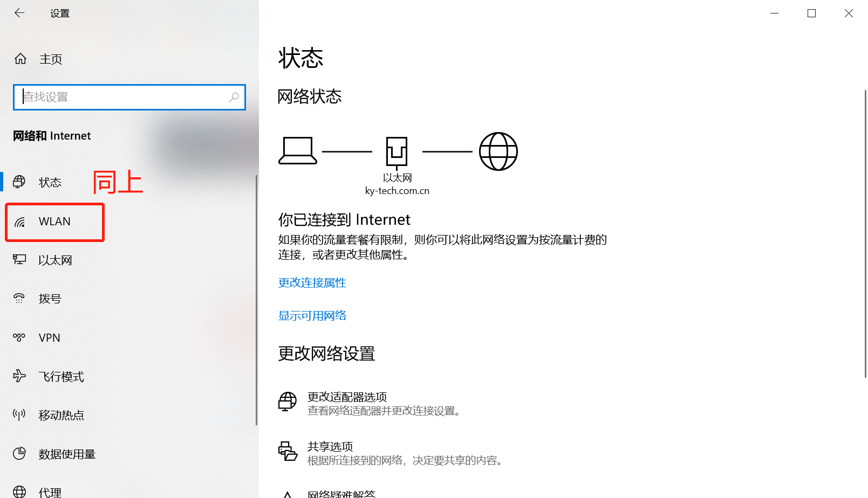Screen dimensions: 868x498
Task: Click the mobile hotspot icon
Action: click(19, 414)
